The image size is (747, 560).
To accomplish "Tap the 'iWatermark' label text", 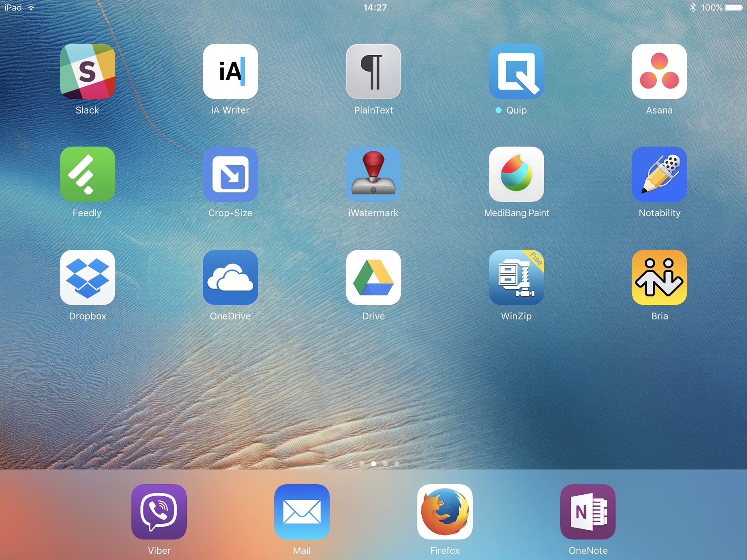I will (373, 213).
